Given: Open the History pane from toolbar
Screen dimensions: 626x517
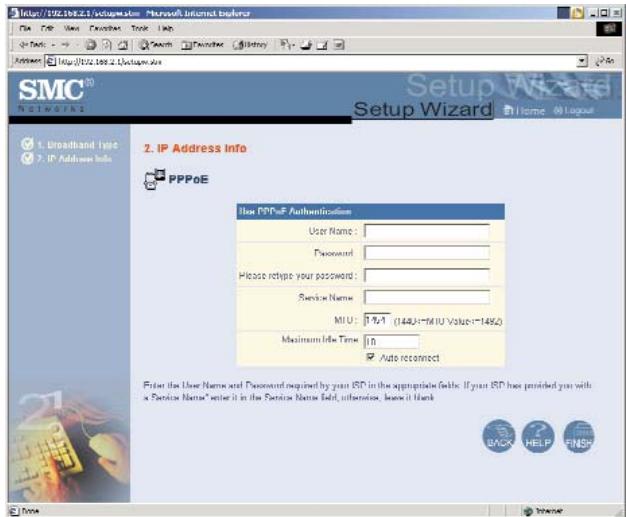Looking at the screenshot, I should pyautogui.click(x=250, y=45).
